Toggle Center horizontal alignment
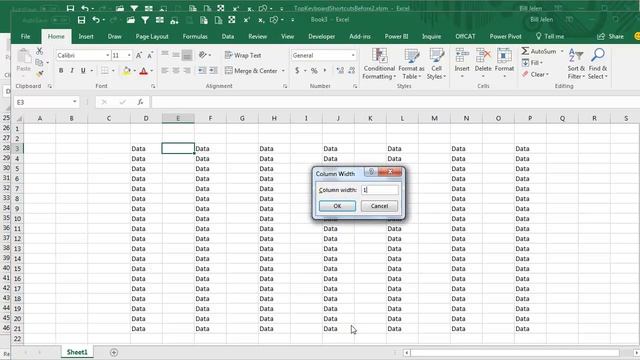640x360 pixels. 176,71
